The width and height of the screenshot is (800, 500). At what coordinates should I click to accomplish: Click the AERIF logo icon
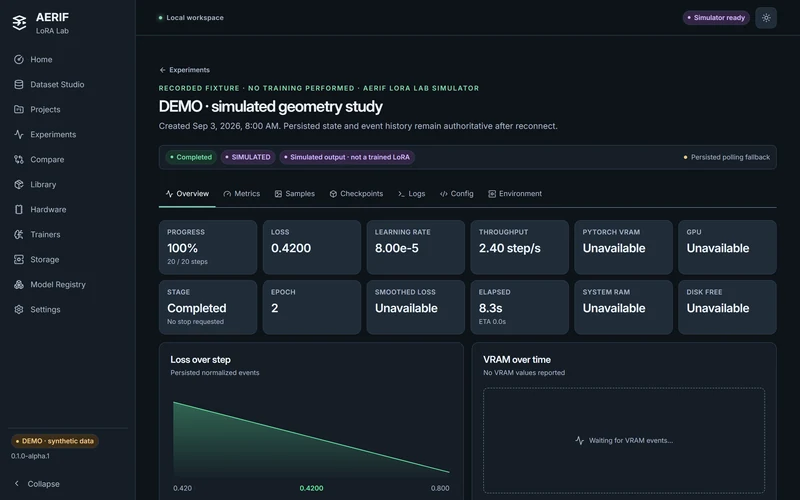(x=19, y=22)
